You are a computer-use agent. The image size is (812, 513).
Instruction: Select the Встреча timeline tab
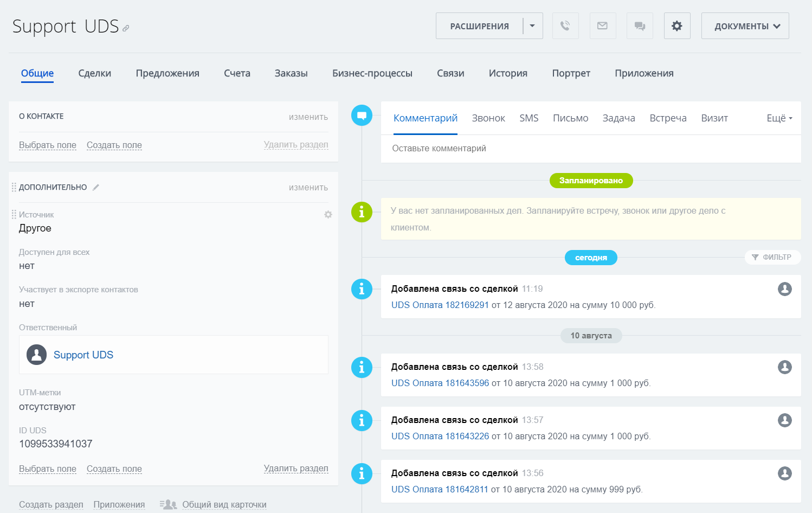click(x=668, y=118)
